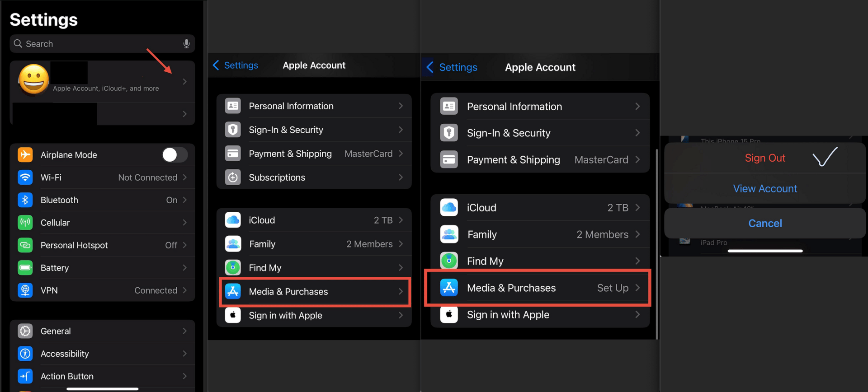Open the Subscriptions row label
Screen dimensions: 868x392
[x=277, y=177]
